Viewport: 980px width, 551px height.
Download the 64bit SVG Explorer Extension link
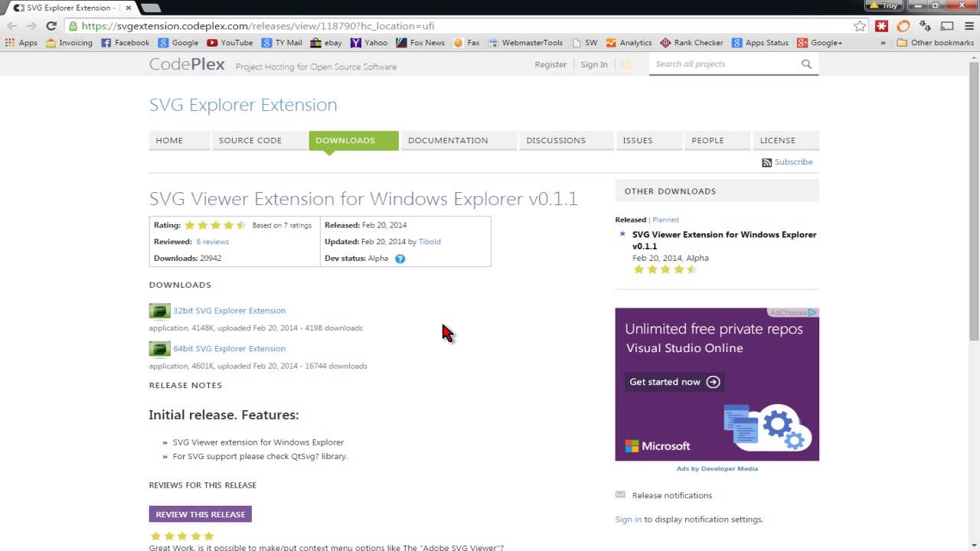click(229, 349)
